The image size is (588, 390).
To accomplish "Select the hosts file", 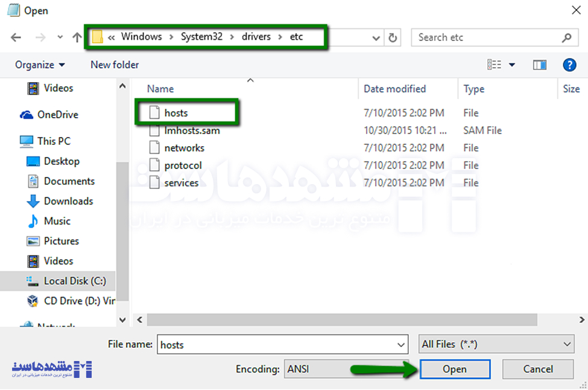I will coord(175,113).
